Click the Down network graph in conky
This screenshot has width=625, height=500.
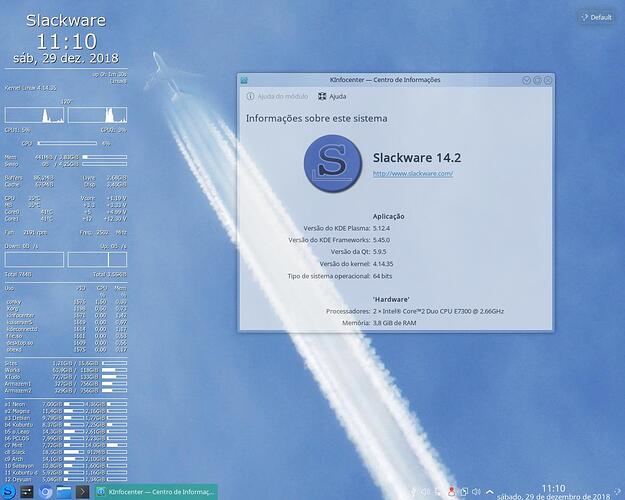[34, 260]
